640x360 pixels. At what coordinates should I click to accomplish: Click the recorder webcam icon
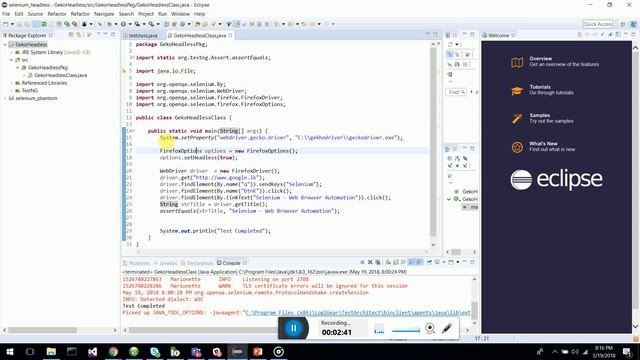click(430, 328)
